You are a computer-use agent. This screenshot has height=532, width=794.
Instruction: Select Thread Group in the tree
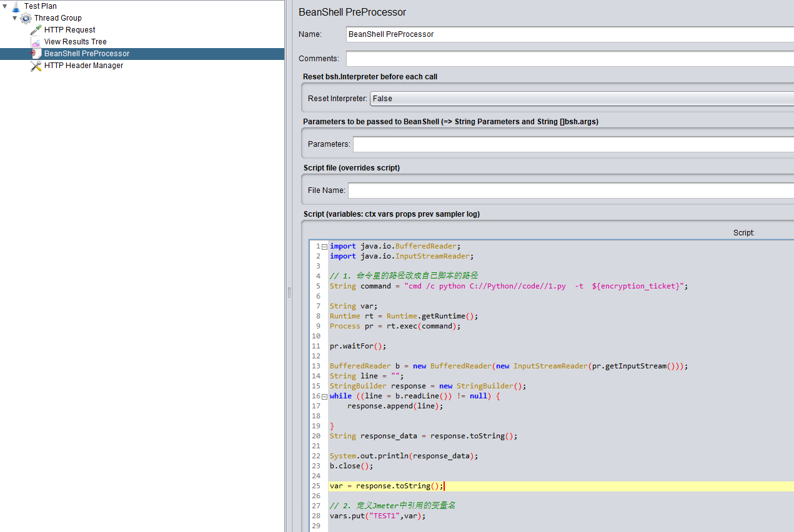click(58, 18)
